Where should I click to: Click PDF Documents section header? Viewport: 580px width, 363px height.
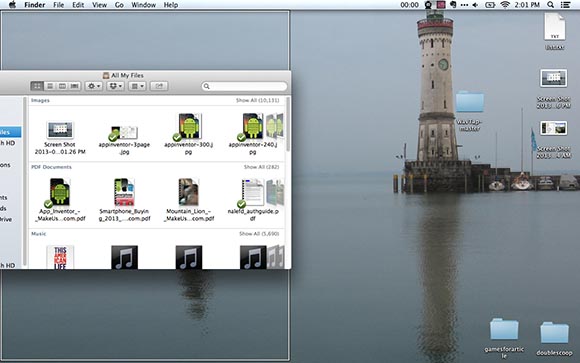tap(51, 167)
